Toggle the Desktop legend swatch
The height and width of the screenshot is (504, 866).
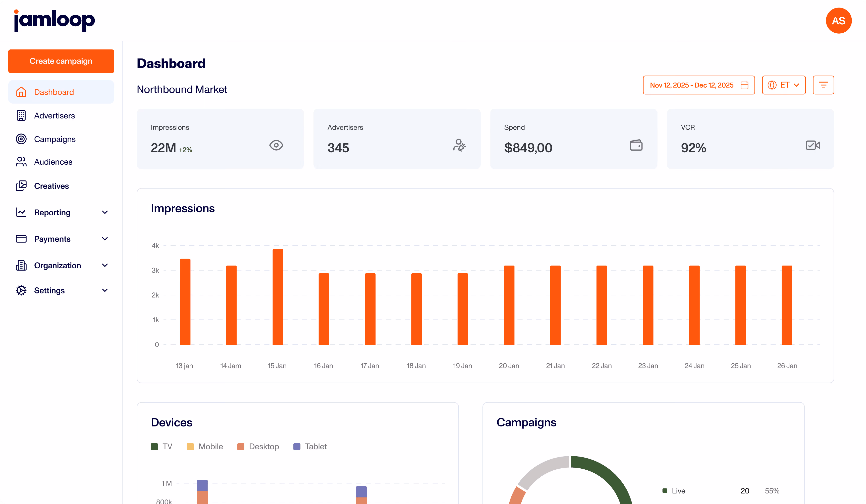(x=241, y=447)
